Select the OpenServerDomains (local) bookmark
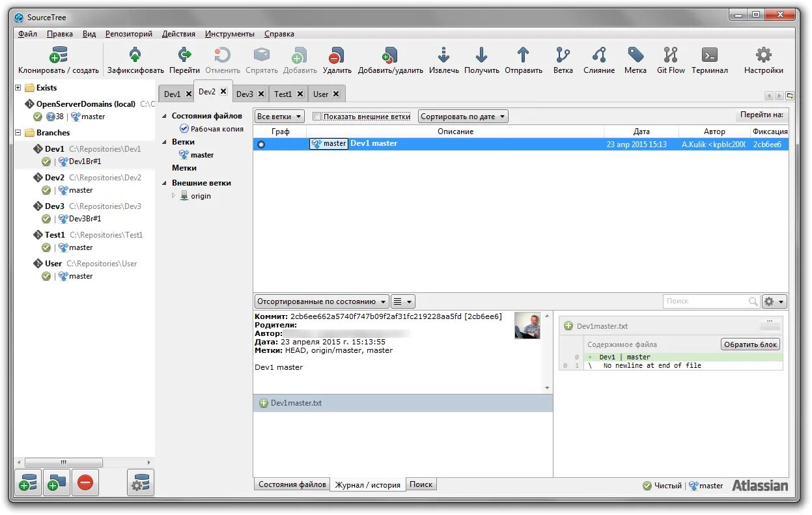This screenshot has width=812, height=515. click(x=85, y=104)
